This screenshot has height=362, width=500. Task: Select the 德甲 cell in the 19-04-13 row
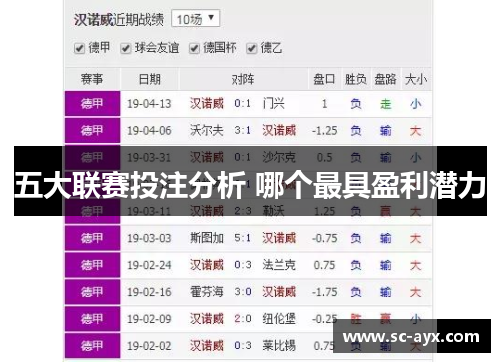coord(92,104)
